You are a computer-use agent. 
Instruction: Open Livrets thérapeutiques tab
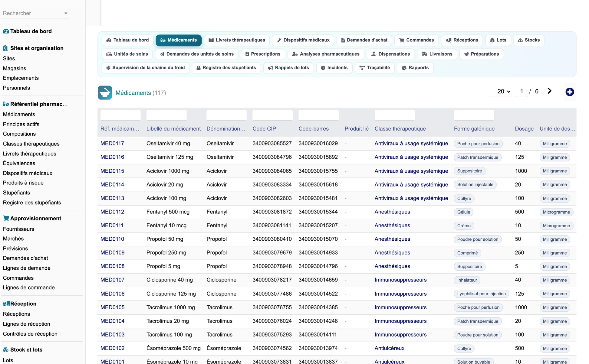pos(237,40)
